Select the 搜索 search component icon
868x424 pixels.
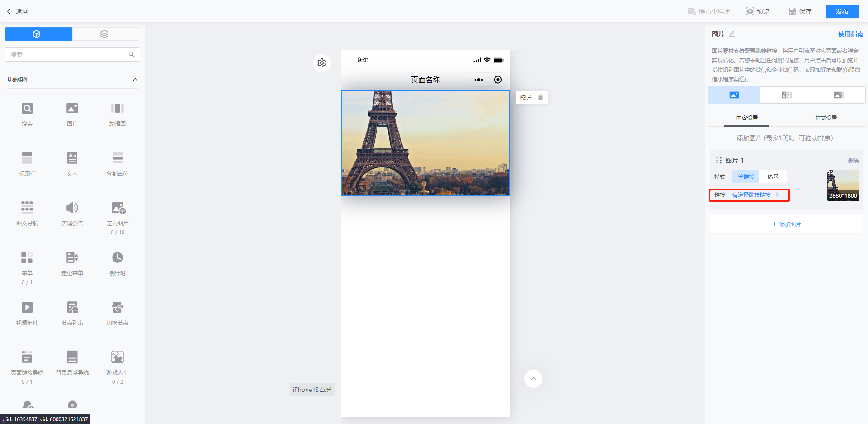coord(27,108)
